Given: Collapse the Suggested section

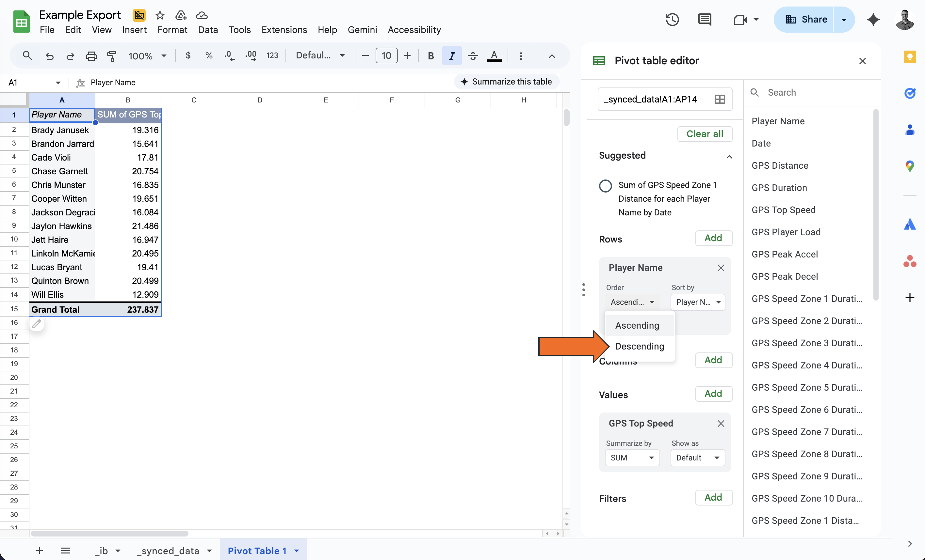Looking at the screenshot, I should click(729, 156).
